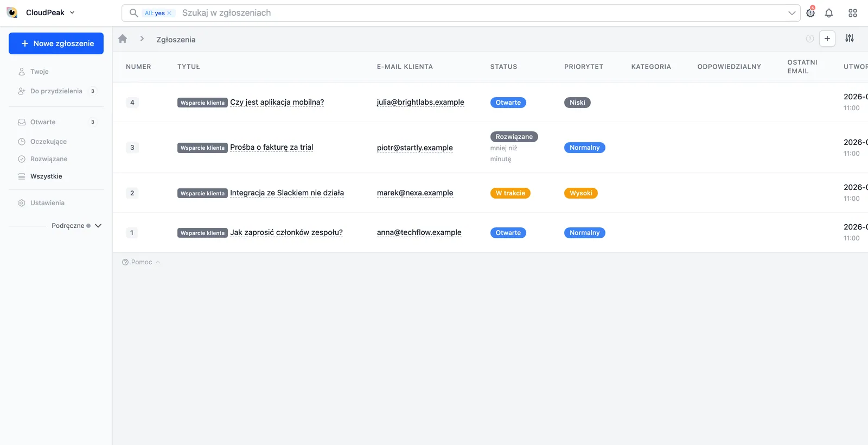Remove the "All: yes" search filter

(x=169, y=13)
